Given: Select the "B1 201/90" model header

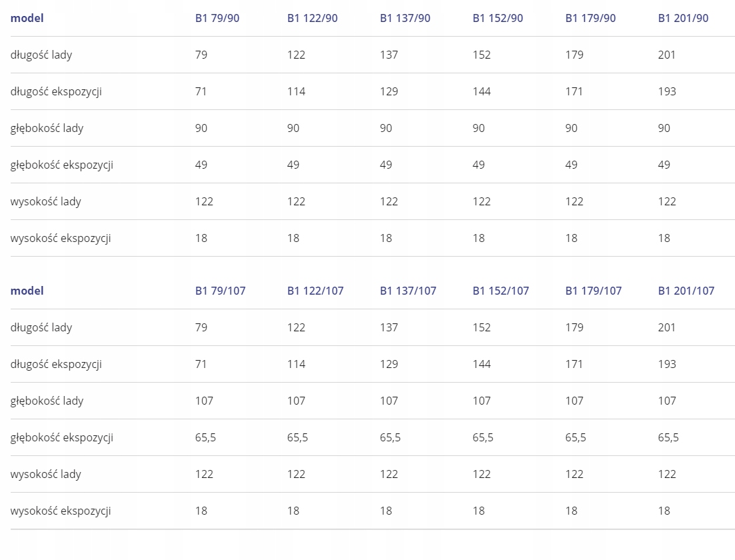Looking at the screenshot, I should [683, 18].
